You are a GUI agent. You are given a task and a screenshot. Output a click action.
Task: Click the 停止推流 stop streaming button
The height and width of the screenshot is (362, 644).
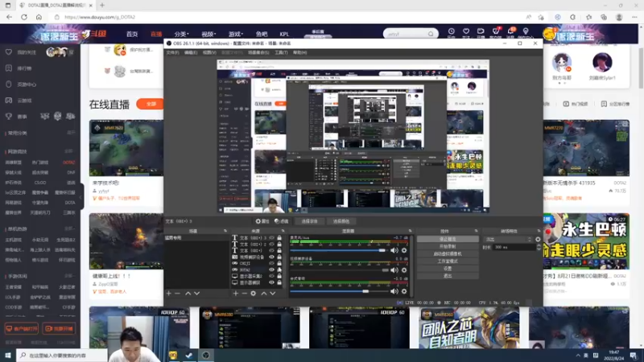(448, 239)
